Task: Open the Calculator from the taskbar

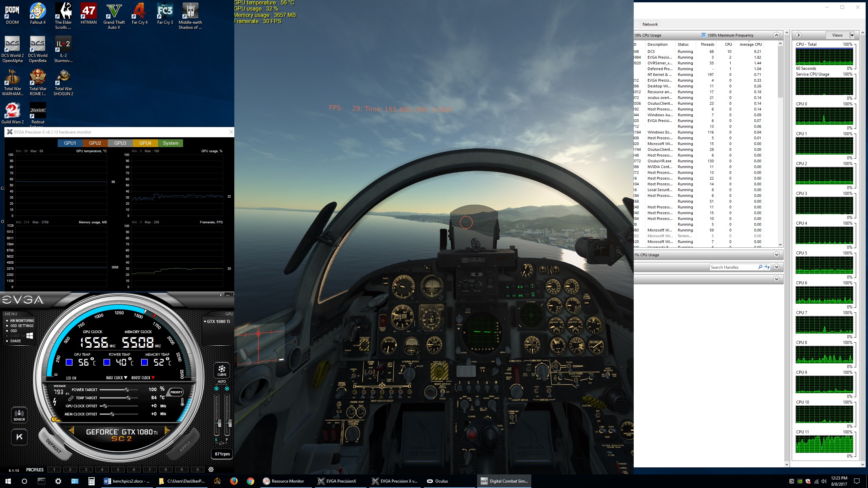Action: click(91, 481)
